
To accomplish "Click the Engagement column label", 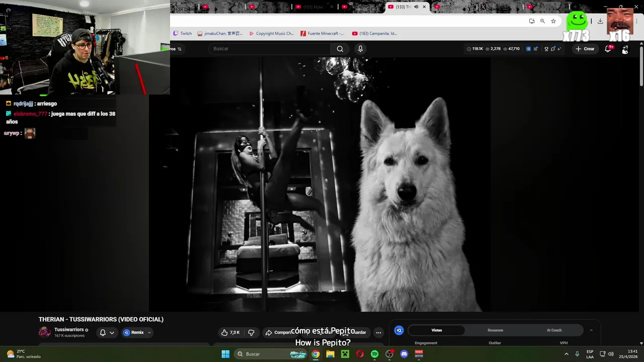I will (x=426, y=343).
